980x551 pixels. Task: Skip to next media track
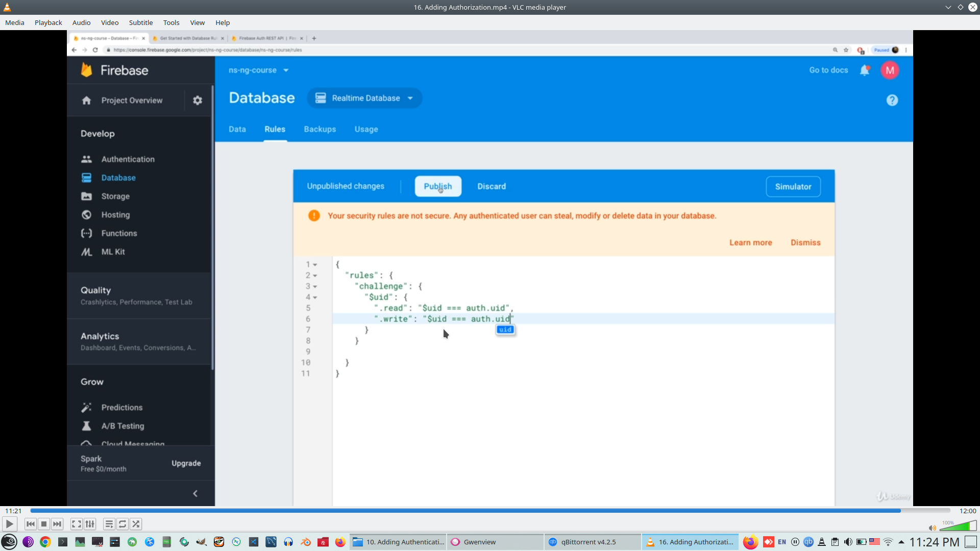pos(57,524)
